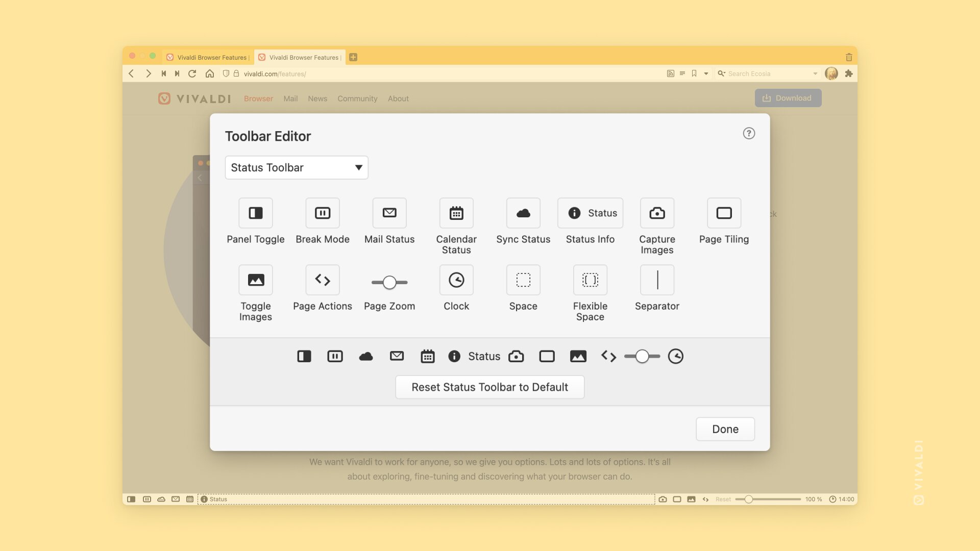Switch to the first Vivaldi Browser Features tab
The image size is (980, 551).
tap(208, 57)
